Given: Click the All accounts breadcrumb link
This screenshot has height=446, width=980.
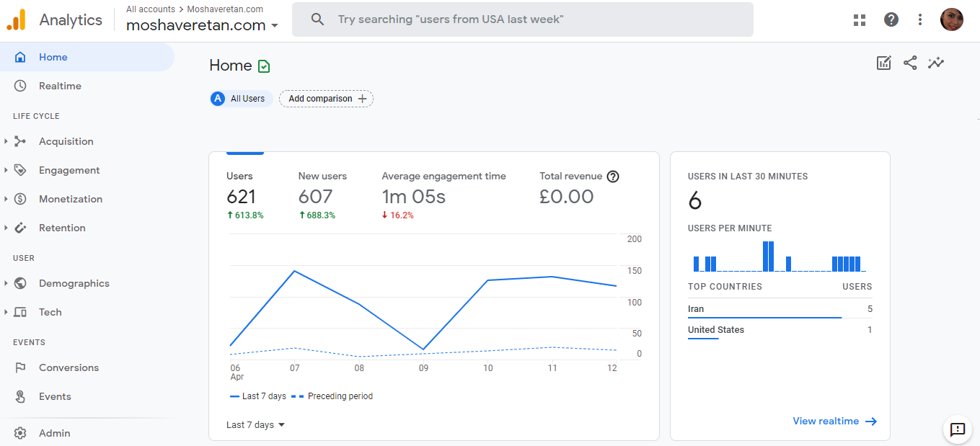Looking at the screenshot, I should tap(151, 9).
